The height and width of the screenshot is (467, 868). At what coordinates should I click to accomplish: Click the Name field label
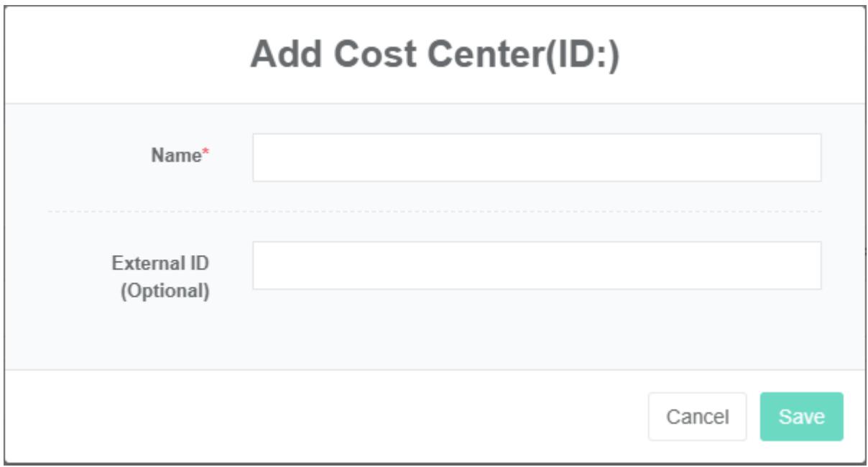pyautogui.click(x=175, y=155)
